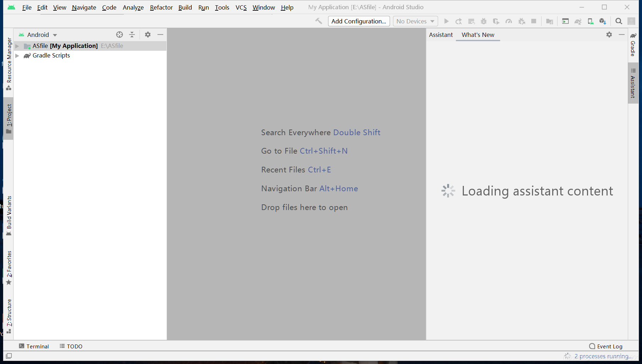Toggle the Assistant side tool window
Screen dimensions: 642x364
[x=633, y=83]
